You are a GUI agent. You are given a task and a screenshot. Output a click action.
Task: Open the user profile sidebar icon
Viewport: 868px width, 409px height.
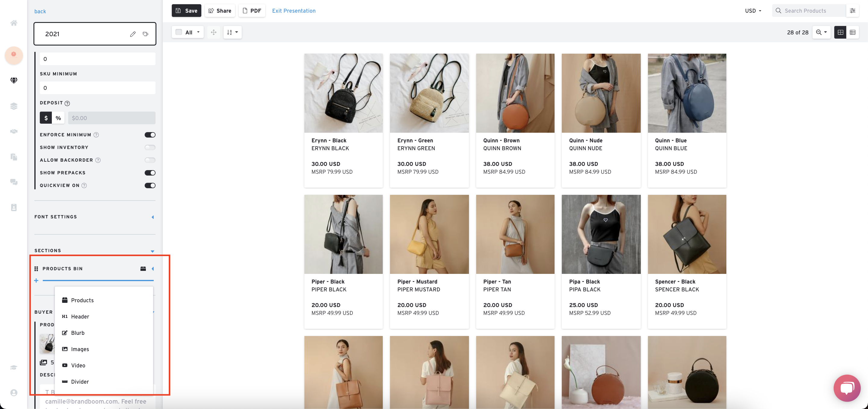[x=14, y=392]
